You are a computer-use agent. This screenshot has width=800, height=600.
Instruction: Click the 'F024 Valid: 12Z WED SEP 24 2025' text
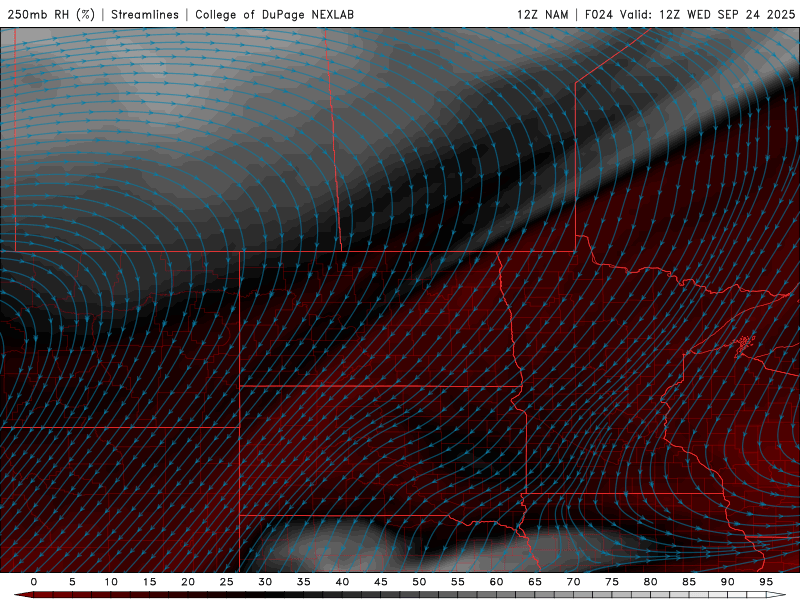[x=690, y=14]
